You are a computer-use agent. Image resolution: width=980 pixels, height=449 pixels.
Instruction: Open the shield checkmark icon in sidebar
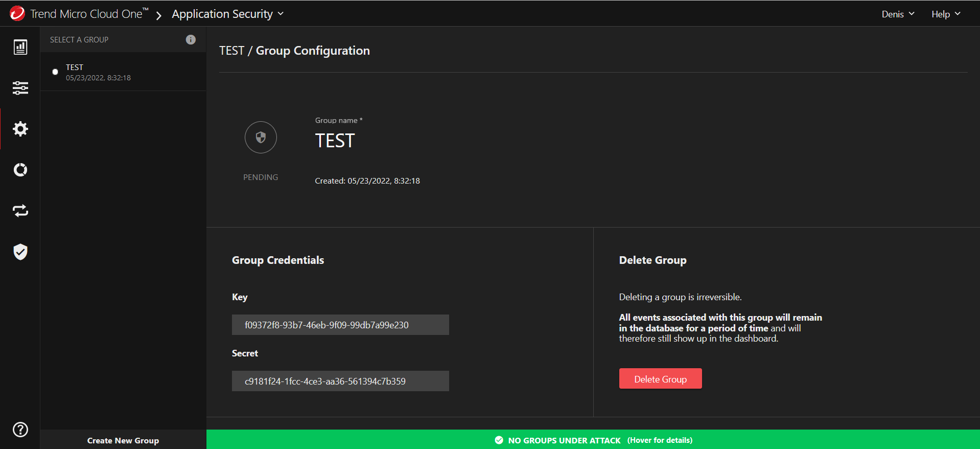coord(20,252)
